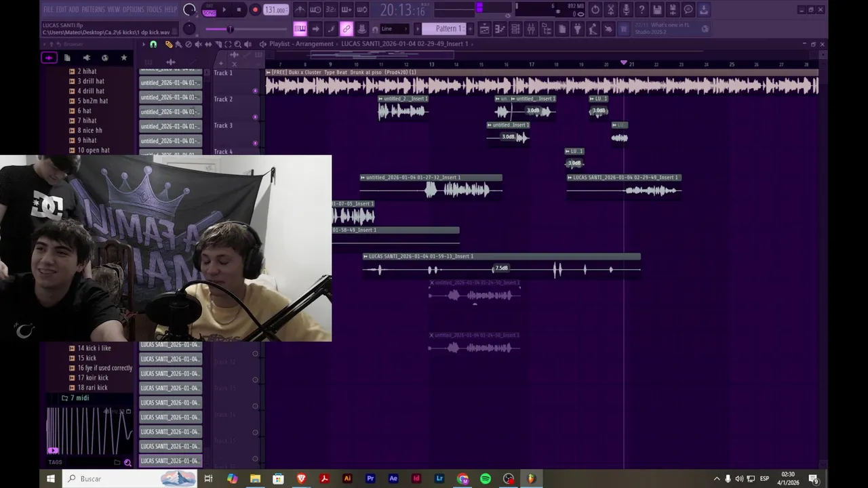Viewport: 868px width, 488px height.
Task: Open the Browser icon in toolbar
Action: coord(547,28)
